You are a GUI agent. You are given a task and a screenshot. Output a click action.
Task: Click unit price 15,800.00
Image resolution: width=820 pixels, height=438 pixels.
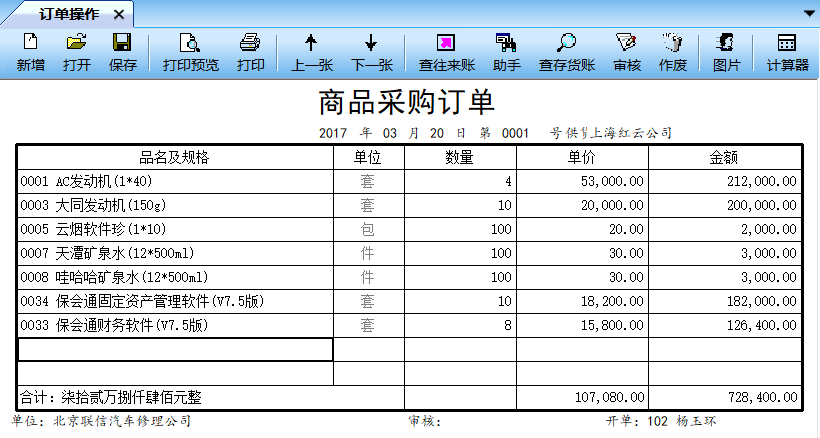coord(582,326)
